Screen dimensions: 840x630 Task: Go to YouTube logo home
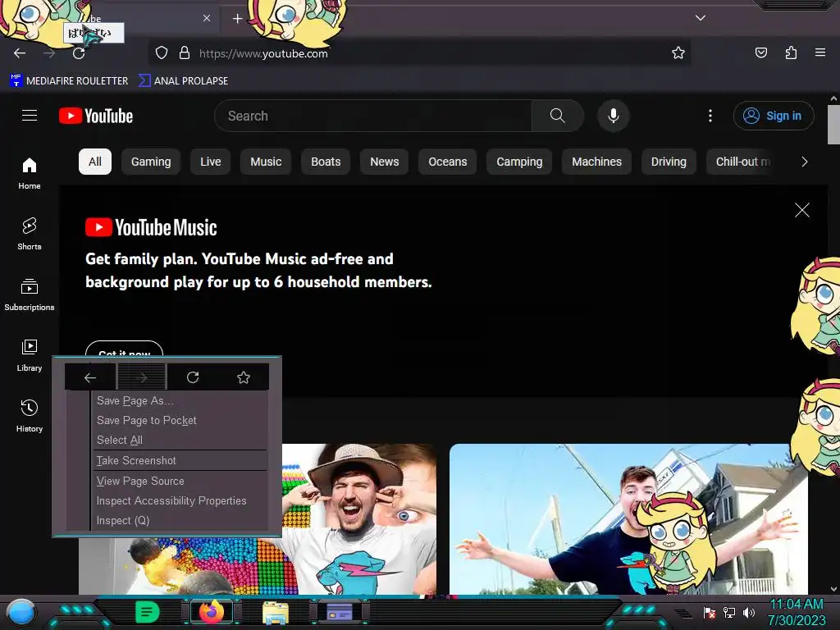[96, 116]
